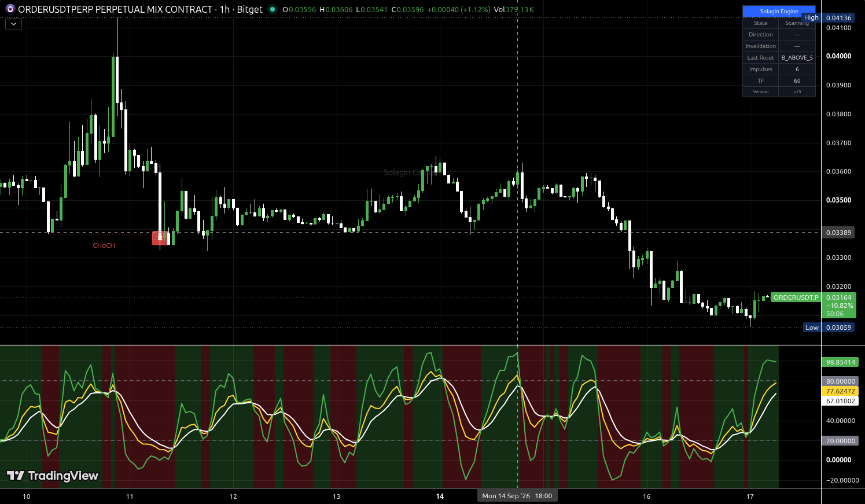Click the Impulses row label
This screenshot has width=865, height=504.
pyautogui.click(x=760, y=69)
